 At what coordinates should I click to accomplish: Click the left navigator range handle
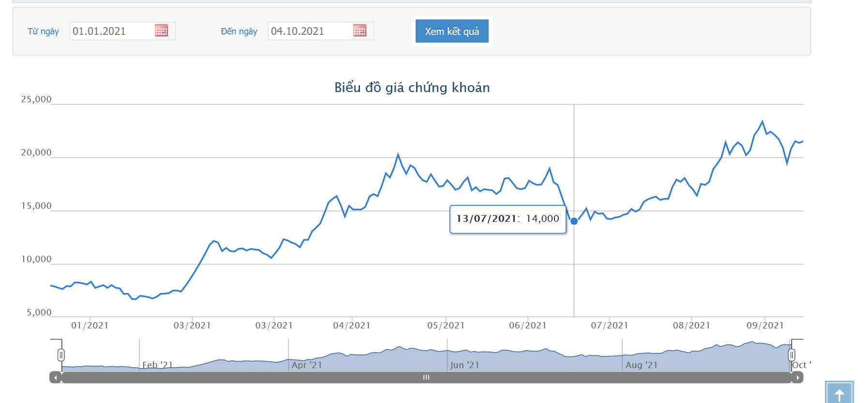pyautogui.click(x=61, y=355)
